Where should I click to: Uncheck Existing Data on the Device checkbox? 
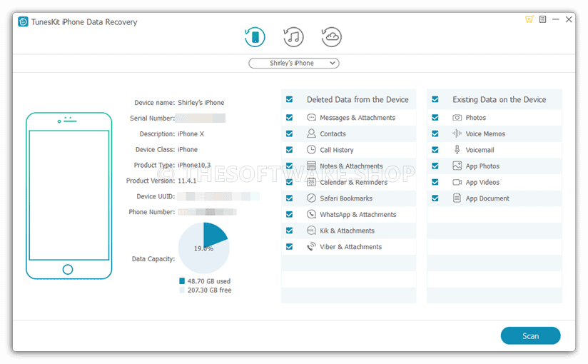click(435, 99)
